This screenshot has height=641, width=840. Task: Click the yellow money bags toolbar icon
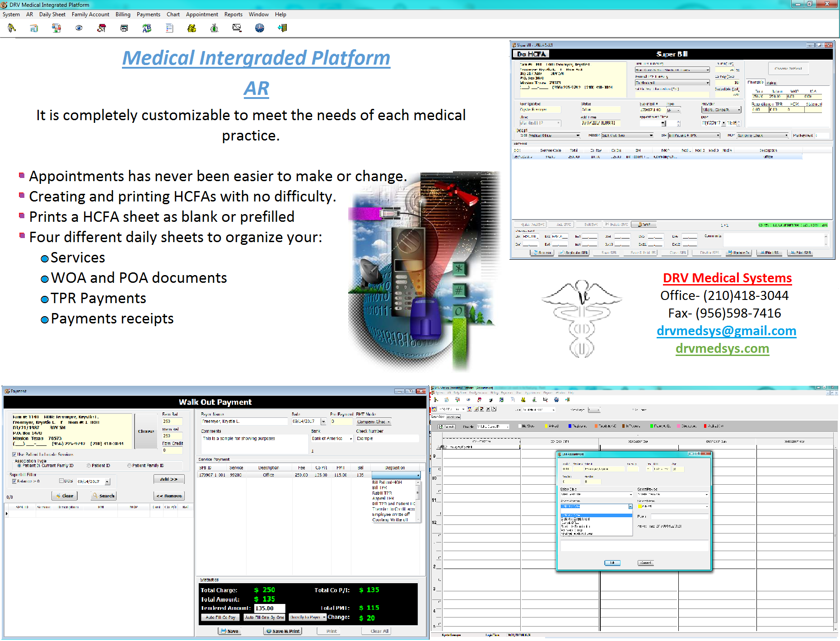(x=192, y=28)
